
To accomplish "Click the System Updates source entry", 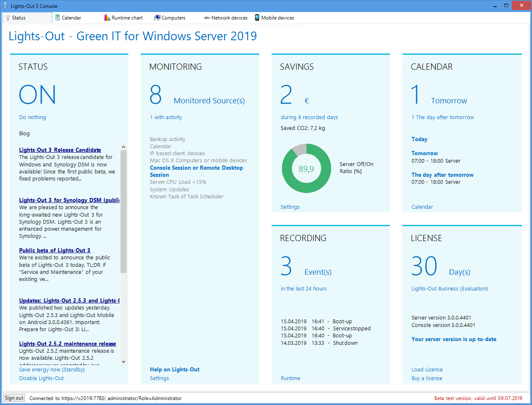I will (x=169, y=189).
